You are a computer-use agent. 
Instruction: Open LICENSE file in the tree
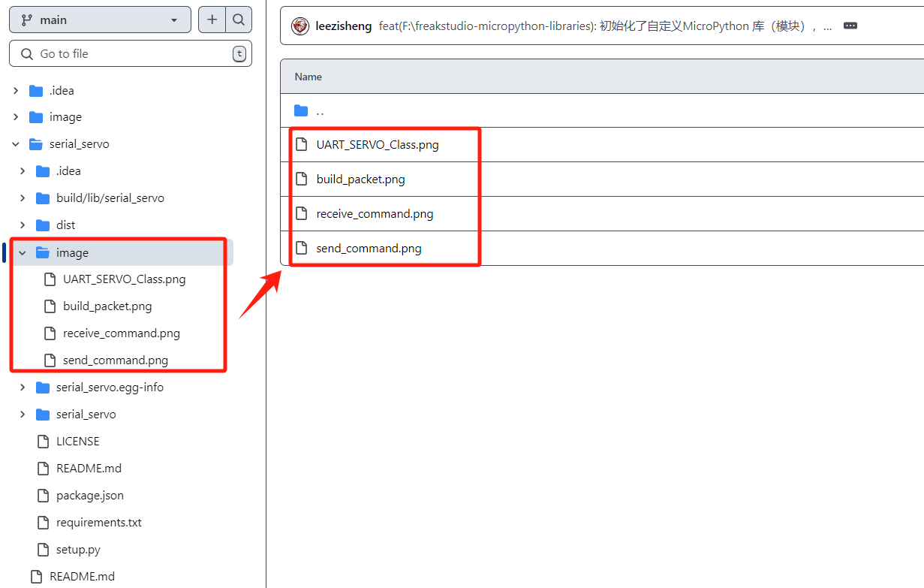78,442
